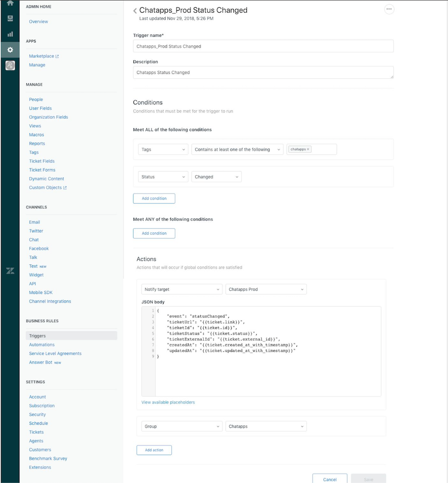Open Reports in Manage section
448x483 pixels.
(x=37, y=143)
